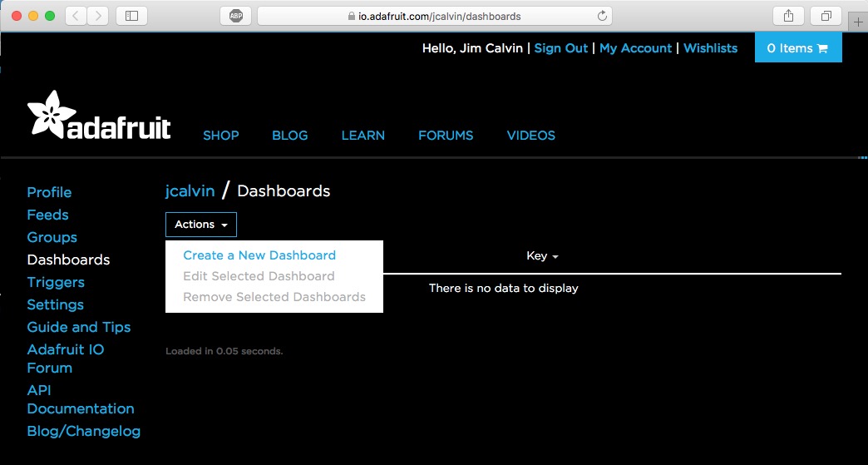Viewport: 868px width, 465px height.
Task: Reload the page using the refresh icon
Action: 602,16
